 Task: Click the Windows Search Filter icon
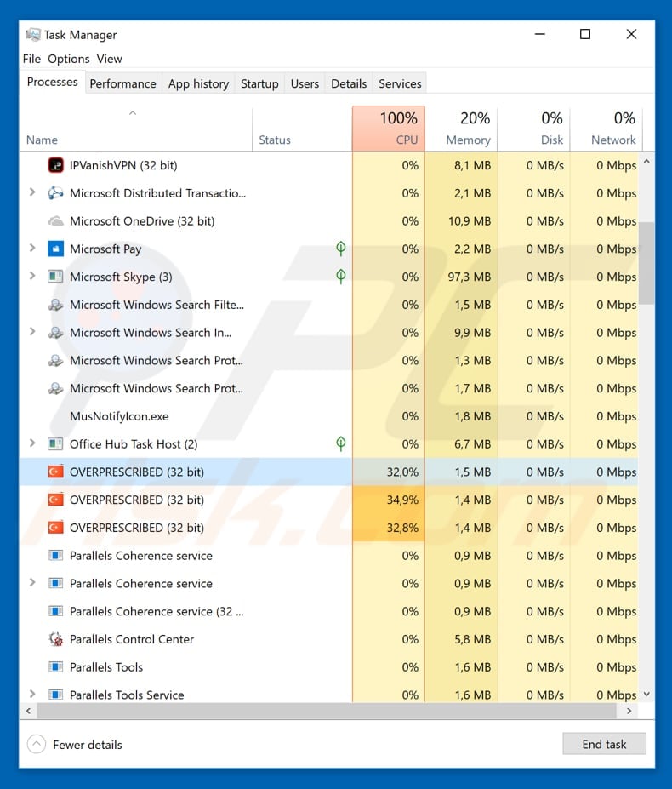tap(55, 305)
